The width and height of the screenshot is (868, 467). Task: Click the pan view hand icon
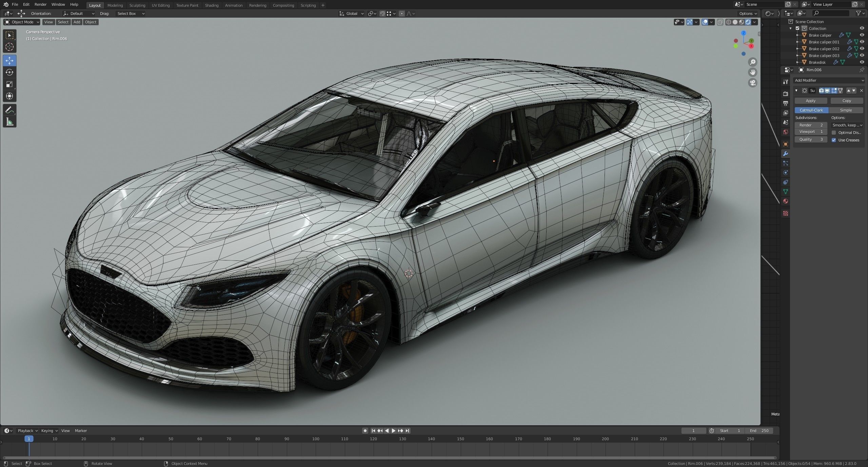(753, 72)
